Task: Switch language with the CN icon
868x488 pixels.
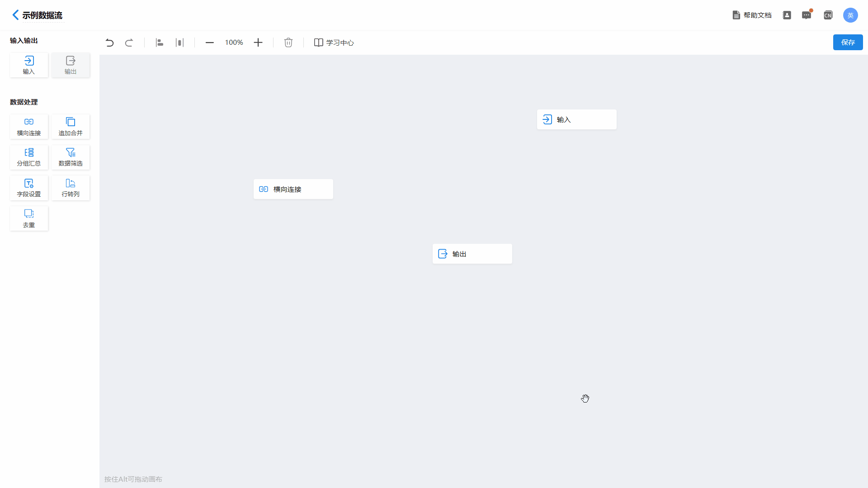Action: pos(828,15)
